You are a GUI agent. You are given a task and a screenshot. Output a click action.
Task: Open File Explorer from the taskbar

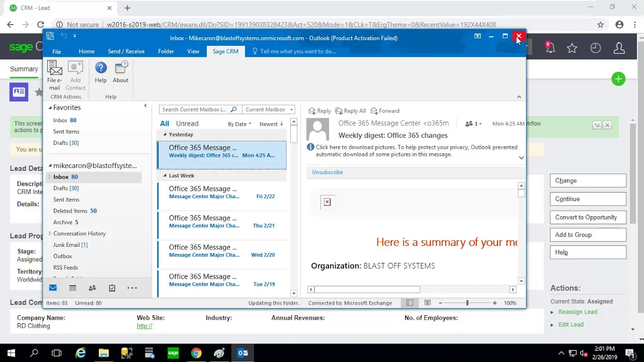104,353
